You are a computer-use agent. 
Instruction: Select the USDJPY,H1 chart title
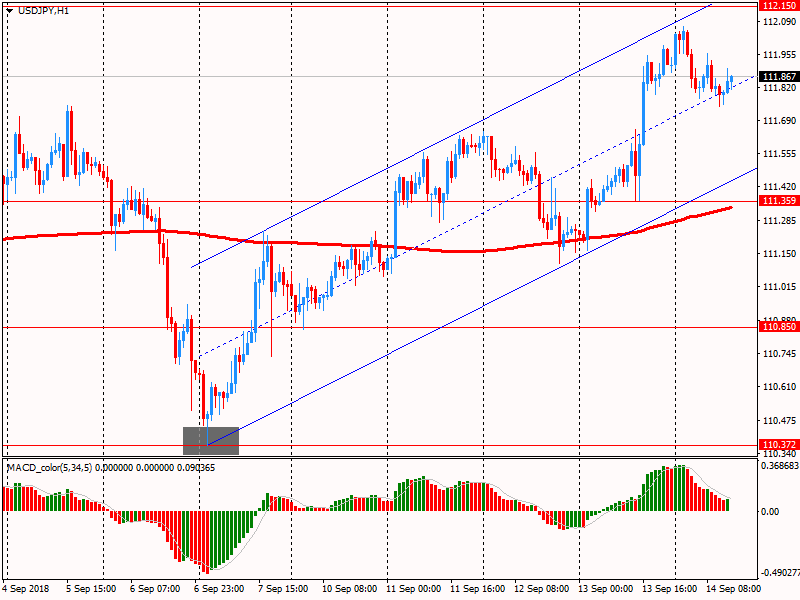[43, 11]
